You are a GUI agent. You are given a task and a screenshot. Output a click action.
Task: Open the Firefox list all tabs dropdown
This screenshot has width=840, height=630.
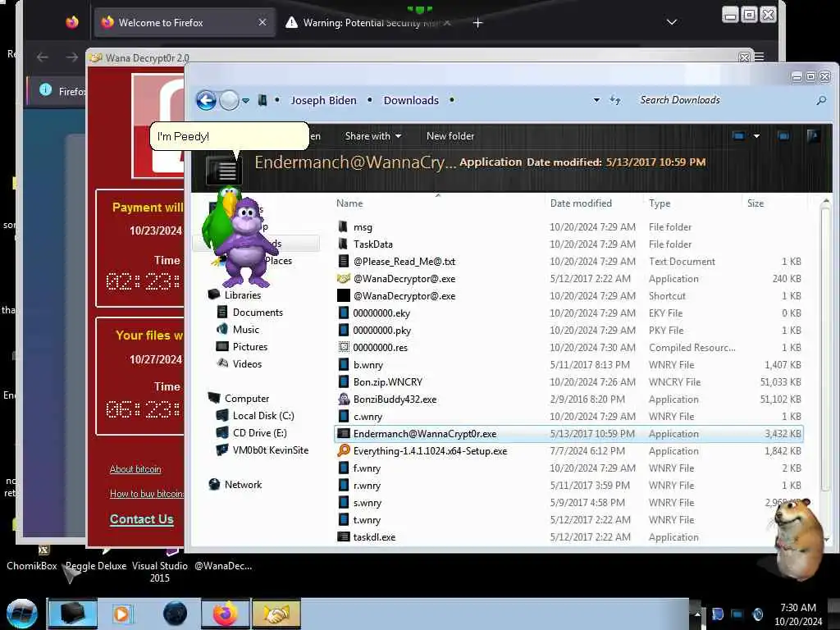coord(671,22)
